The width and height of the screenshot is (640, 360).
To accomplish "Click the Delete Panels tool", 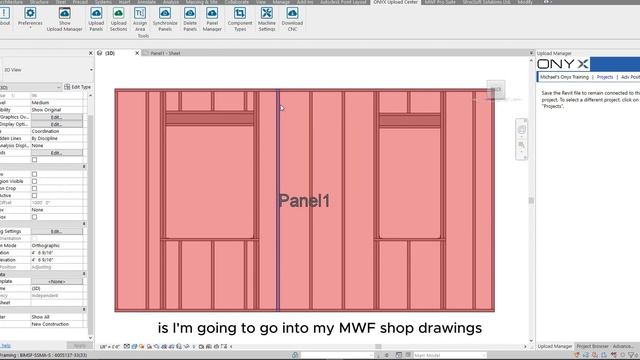I will pyautogui.click(x=190, y=19).
